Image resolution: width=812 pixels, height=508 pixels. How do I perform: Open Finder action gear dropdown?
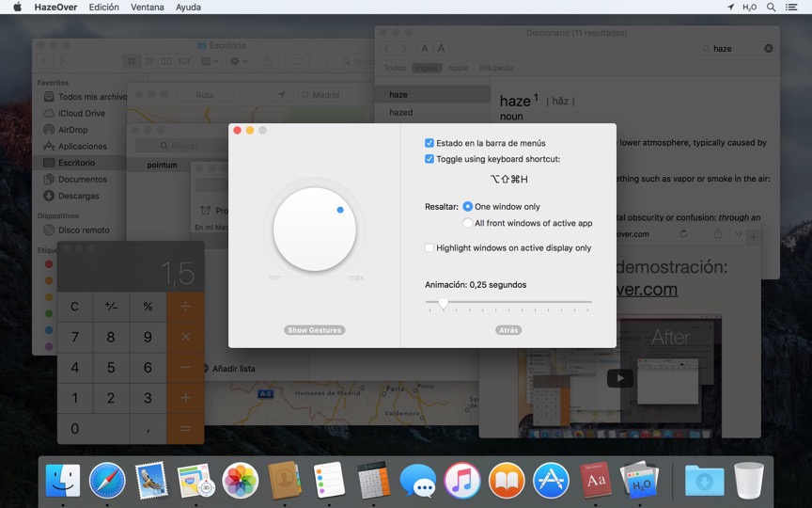coord(239,61)
